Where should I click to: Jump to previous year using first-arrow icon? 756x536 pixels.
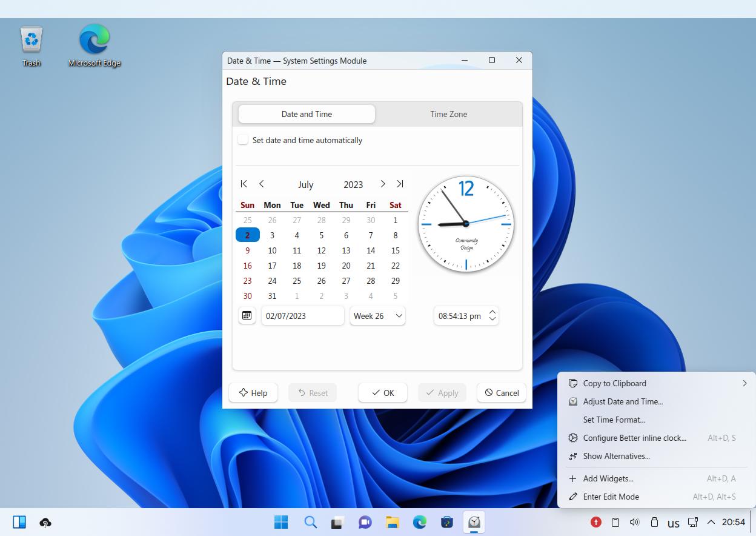click(244, 184)
